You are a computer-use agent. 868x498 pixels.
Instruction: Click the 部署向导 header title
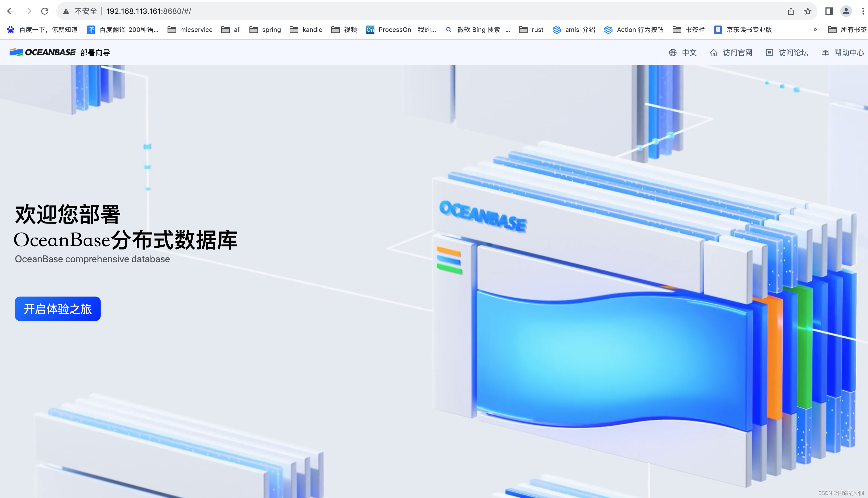tap(95, 53)
